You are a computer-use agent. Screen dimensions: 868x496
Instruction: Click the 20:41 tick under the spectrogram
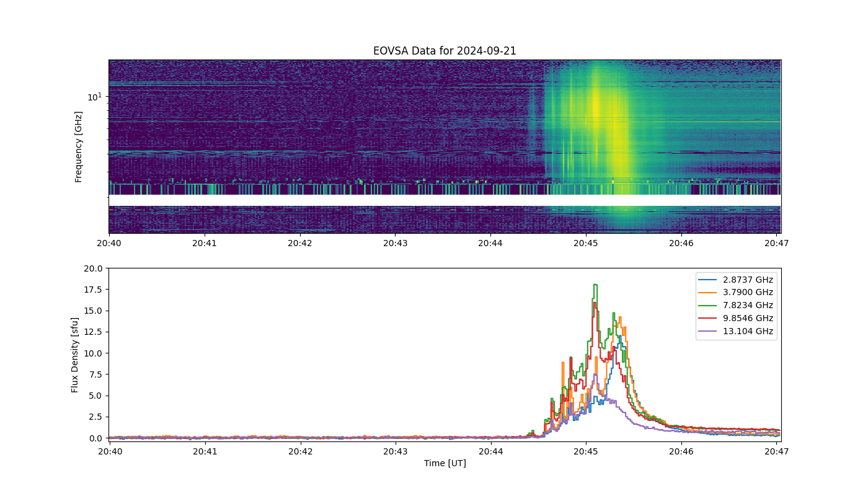[205, 244]
